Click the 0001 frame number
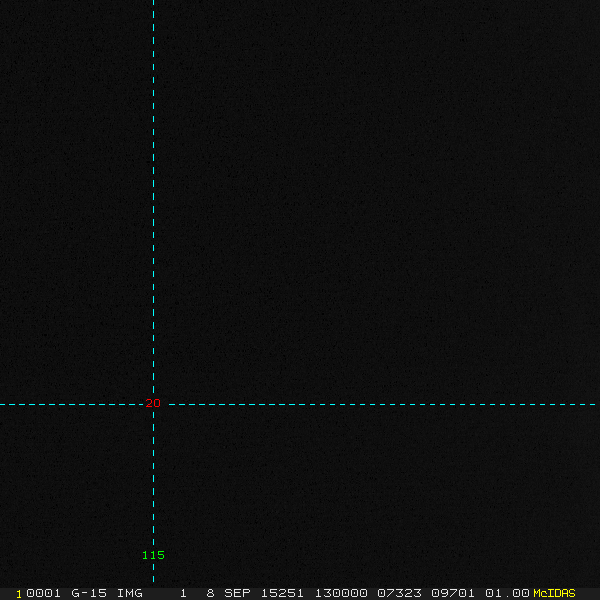This screenshot has height=600, width=600. [43, 593]
